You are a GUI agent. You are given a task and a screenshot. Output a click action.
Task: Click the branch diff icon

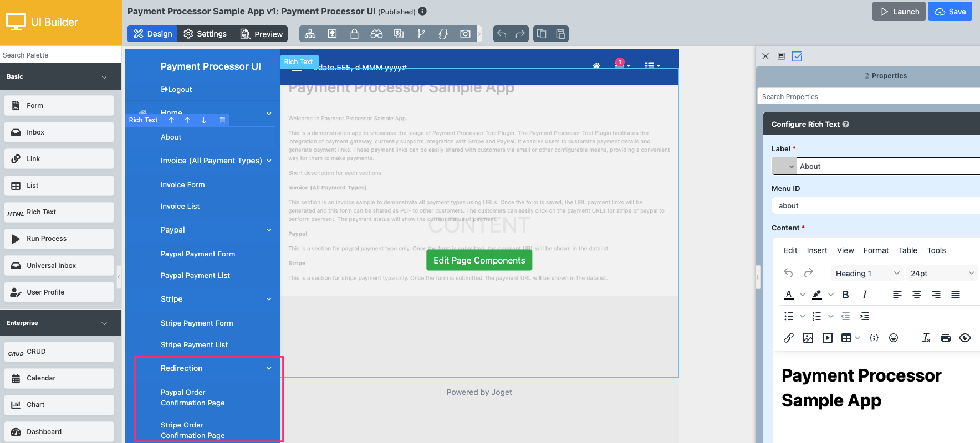click(421, 34)
